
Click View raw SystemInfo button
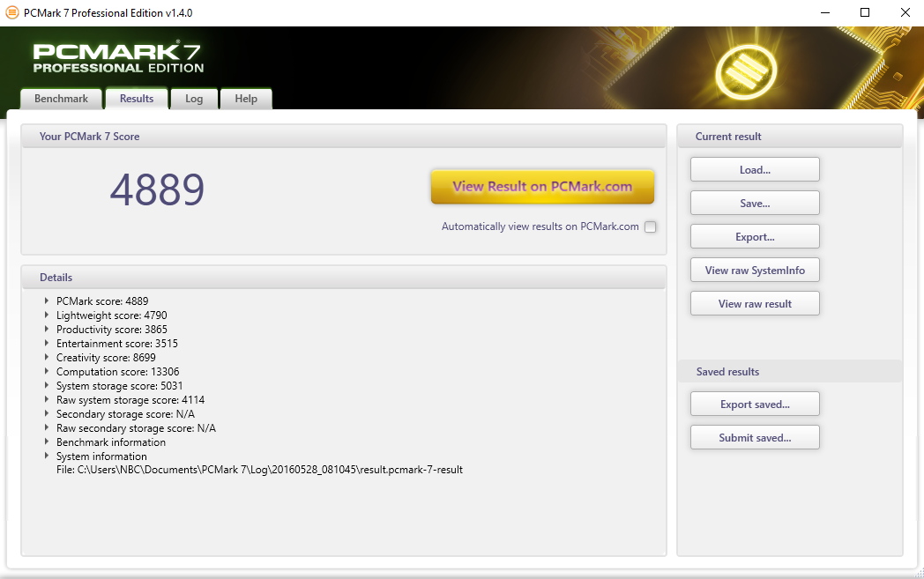tap(755, 270)
